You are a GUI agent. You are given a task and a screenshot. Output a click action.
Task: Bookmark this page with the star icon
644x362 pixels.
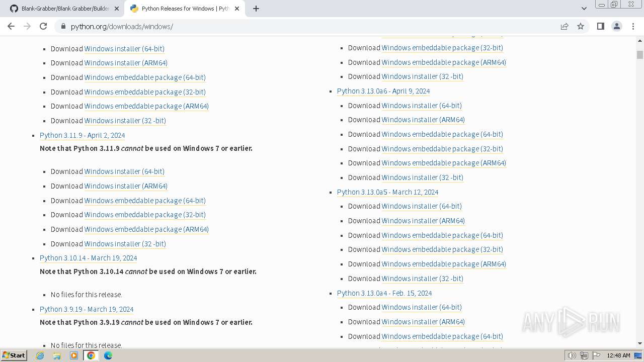pos(581,26)
